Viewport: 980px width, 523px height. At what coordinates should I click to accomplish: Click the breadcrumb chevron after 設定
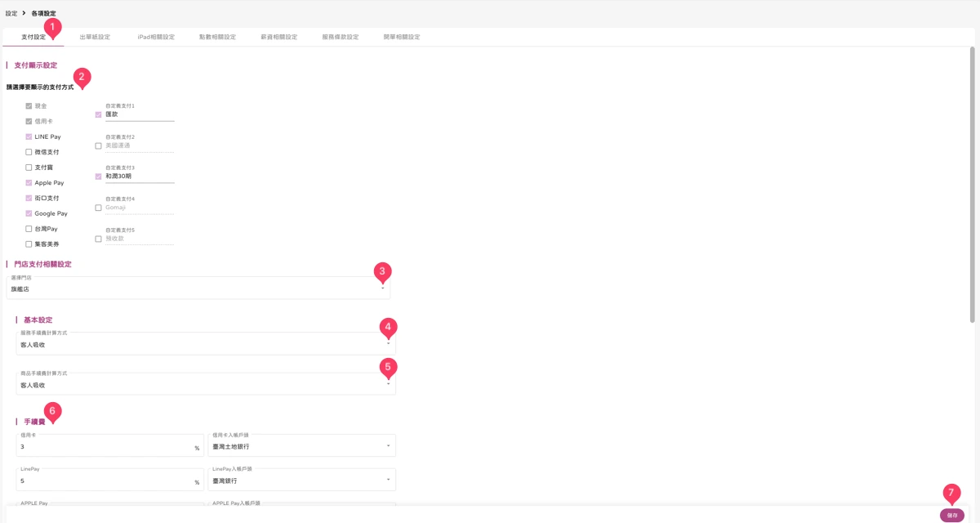(x=24, y=13)
